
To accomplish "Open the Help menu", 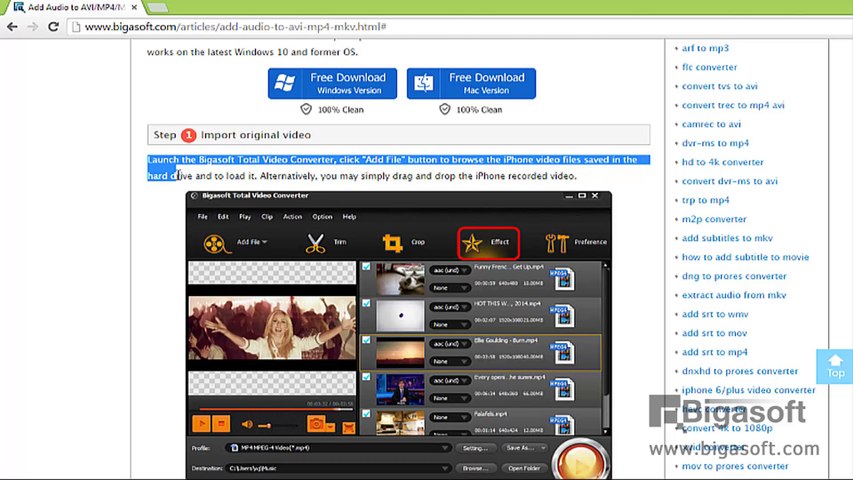I will 349,217.
